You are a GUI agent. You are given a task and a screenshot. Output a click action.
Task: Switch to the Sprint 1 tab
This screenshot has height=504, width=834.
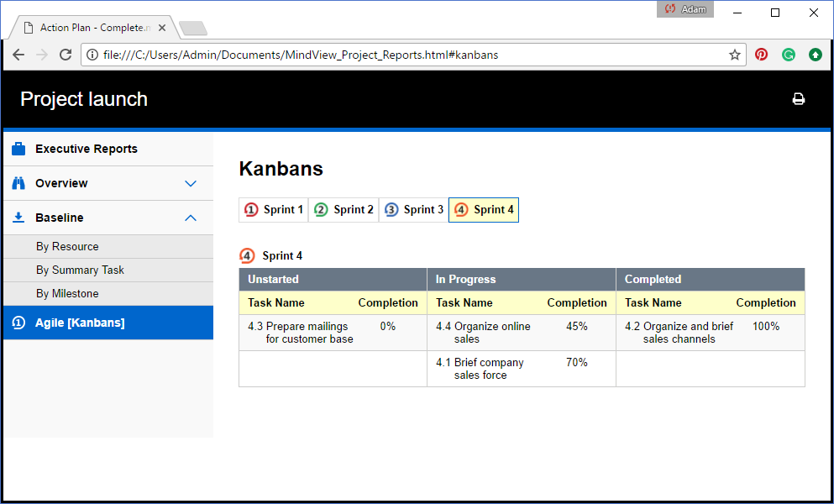point(274,210)
